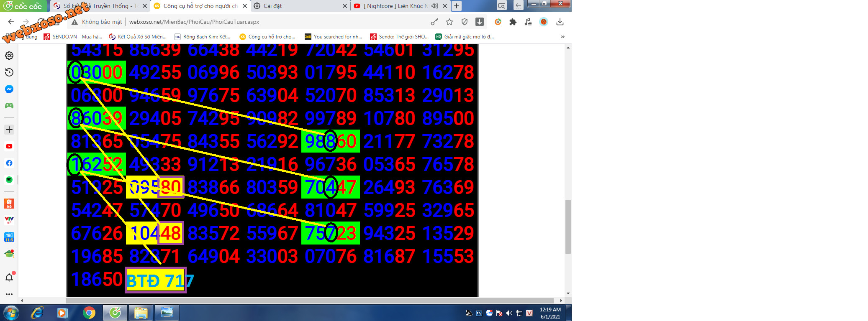Expand the hidden bookmarks overflow chevron
This screenshot has width=868, height=321.
[x=563, y=37]
